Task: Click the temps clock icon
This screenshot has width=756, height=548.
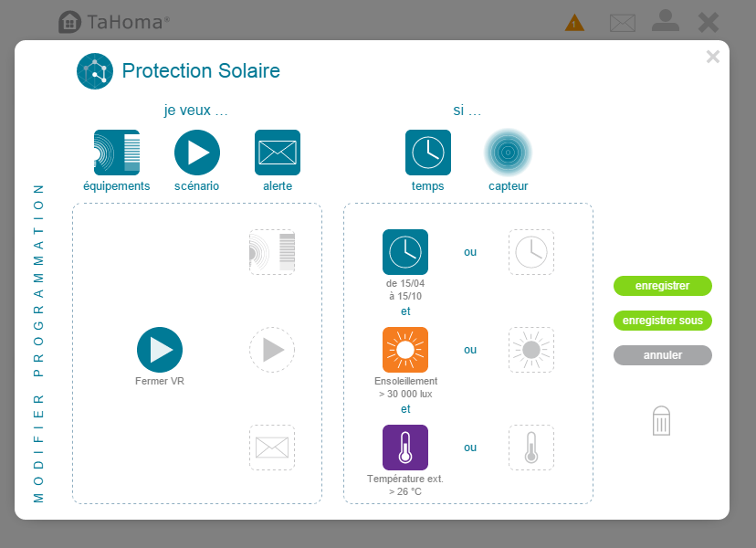Action: click(x=428, y=153)
